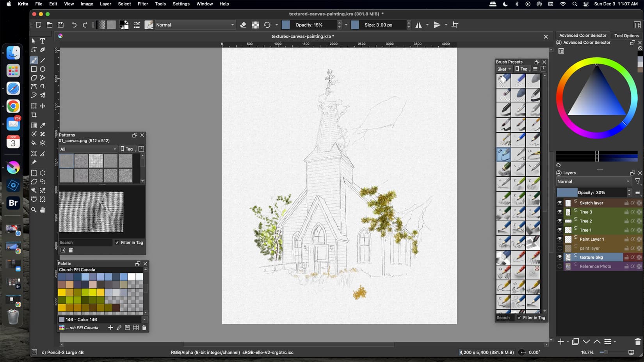Click the Undo arrow in toolbar
Viewport: 644px width, 362px height.
[x=74, y=25]
